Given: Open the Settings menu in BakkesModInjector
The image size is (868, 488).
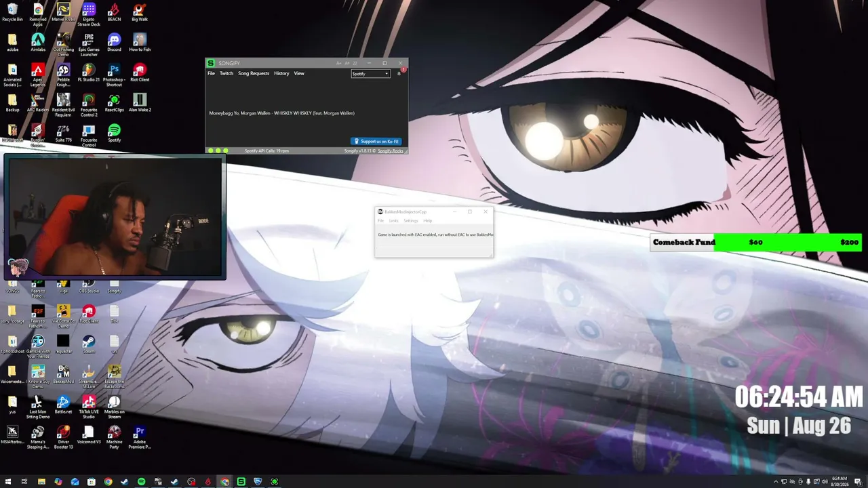Looking at the screenshot, I should pyautogui.click(x=411, y=221).
